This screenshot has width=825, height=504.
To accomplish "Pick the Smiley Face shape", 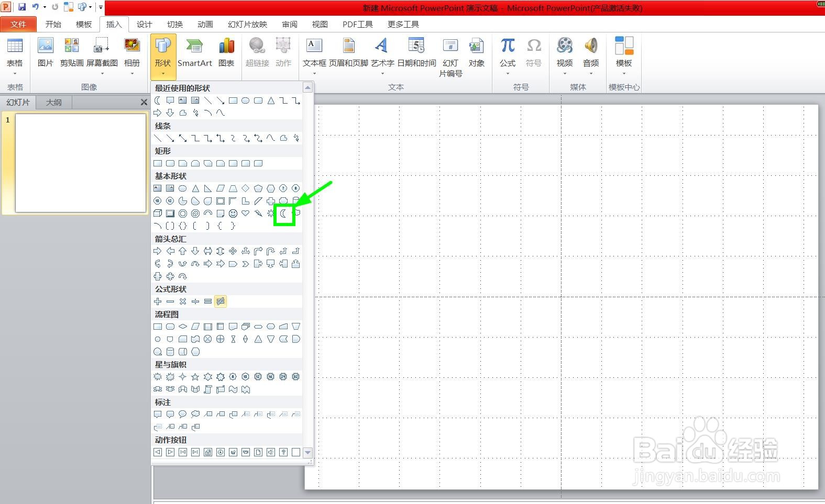I will point(233,214).
